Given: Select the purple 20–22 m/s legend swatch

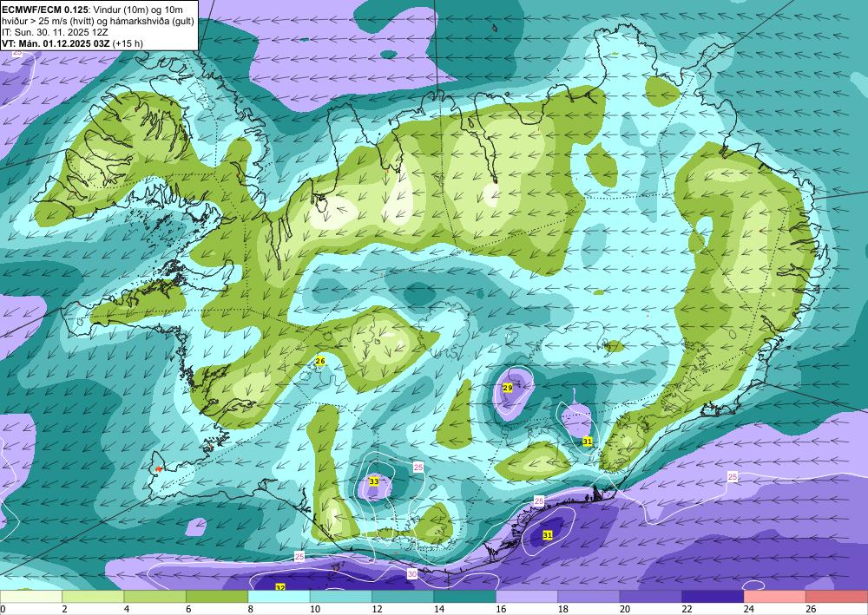Looking at the screenshot, I should pos(651,597).
